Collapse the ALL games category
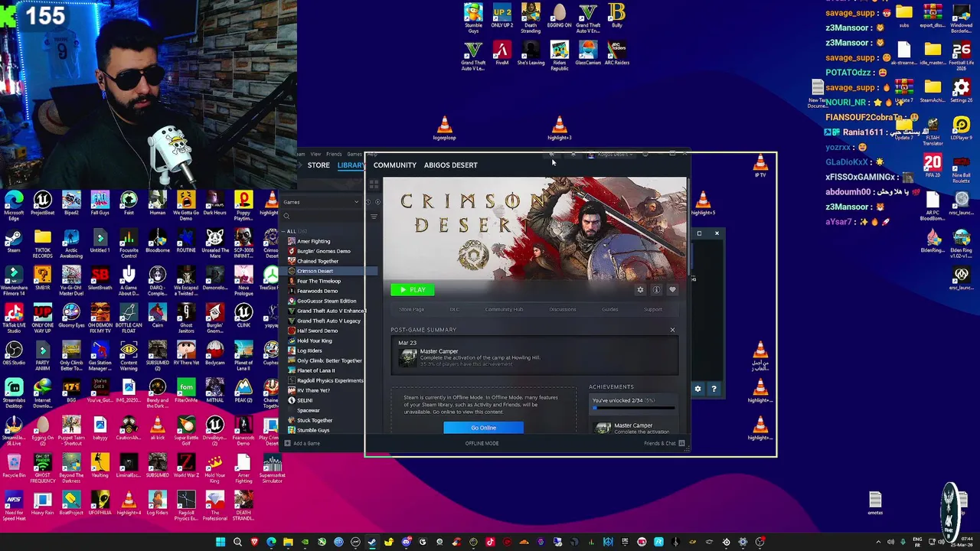 pos(285,231)
